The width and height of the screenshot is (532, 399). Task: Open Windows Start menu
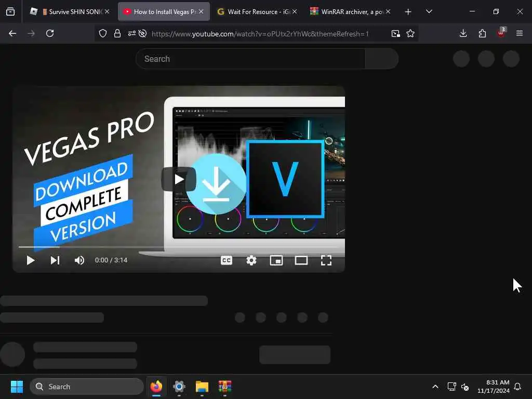(17, 387)
